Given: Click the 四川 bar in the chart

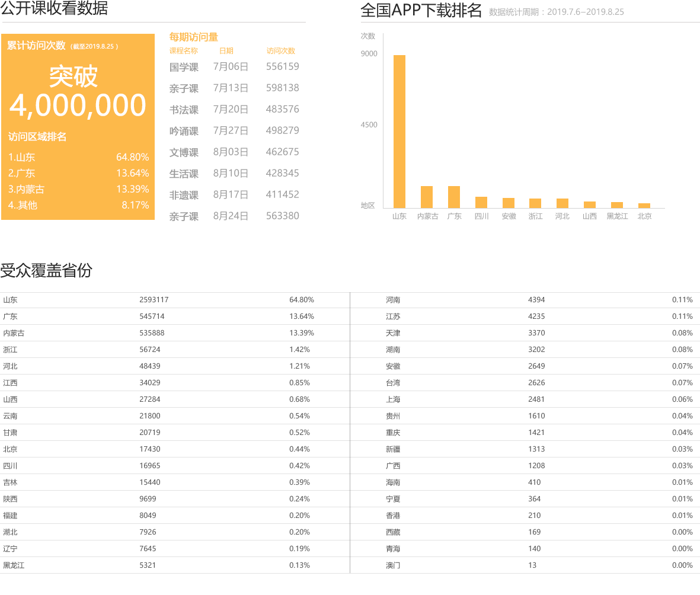Looking at the screenshot, I should 481,202.
